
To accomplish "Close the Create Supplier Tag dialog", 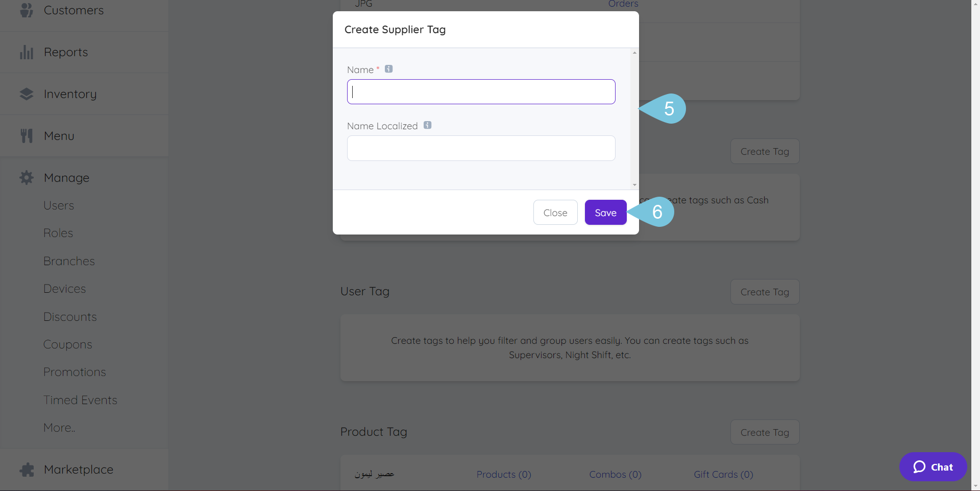I will (x=555, y=212).
